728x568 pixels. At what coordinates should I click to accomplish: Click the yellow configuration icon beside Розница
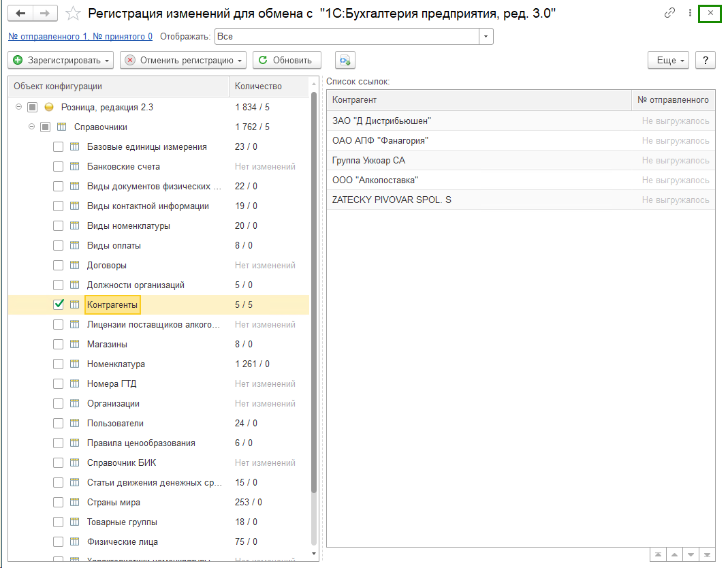49,108
